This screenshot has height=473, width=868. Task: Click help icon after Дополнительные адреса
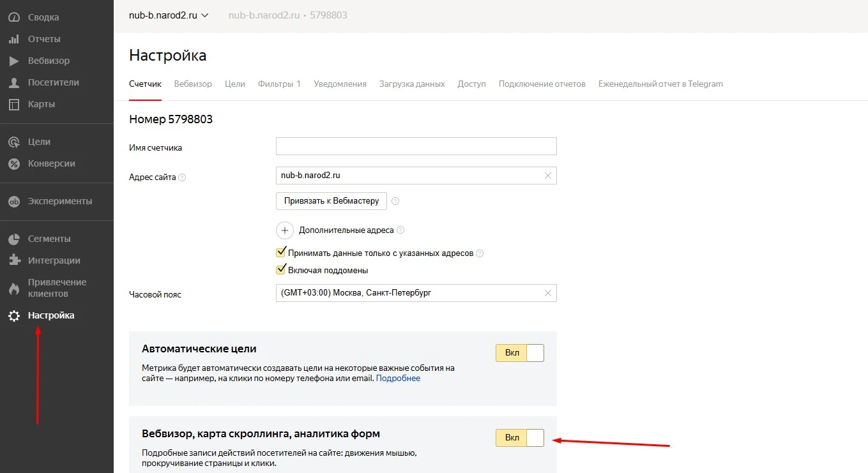click(400, 230)
